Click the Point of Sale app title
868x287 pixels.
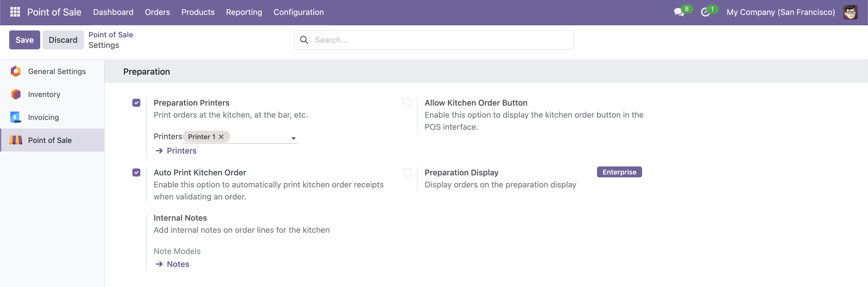pyautogui.click(x=54, y=12)
